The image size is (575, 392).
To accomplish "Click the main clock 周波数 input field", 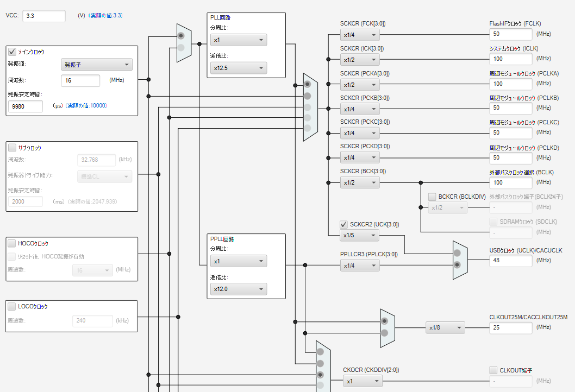I will click(80, 80).
